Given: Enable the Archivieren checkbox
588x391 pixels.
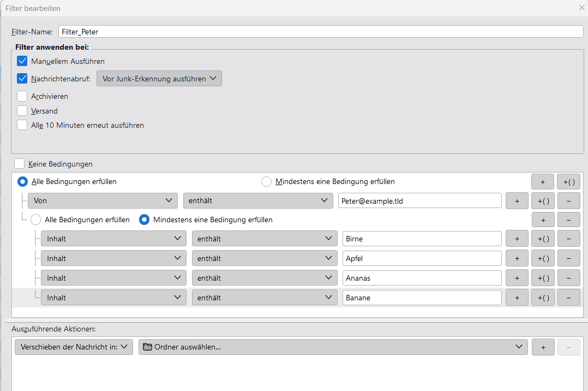Looking at the screenshot, I should (x=22, y=96).
